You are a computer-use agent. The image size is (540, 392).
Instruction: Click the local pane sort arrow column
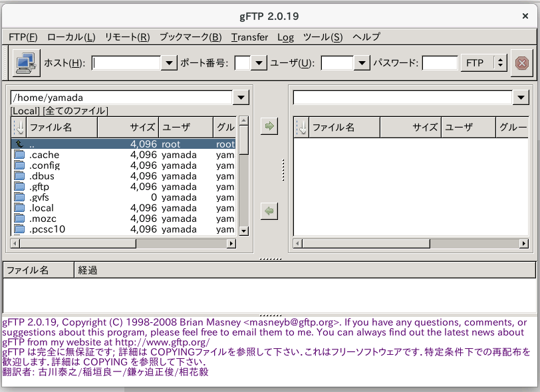[19, 128]
